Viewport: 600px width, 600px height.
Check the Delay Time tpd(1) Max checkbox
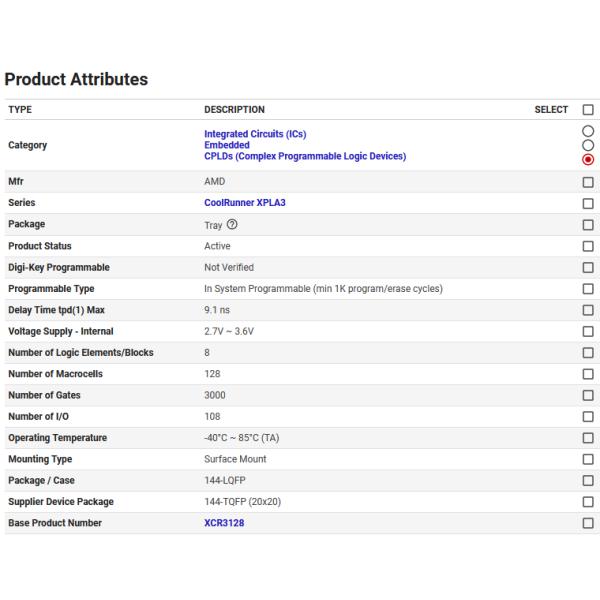click(x=588, y=310)
